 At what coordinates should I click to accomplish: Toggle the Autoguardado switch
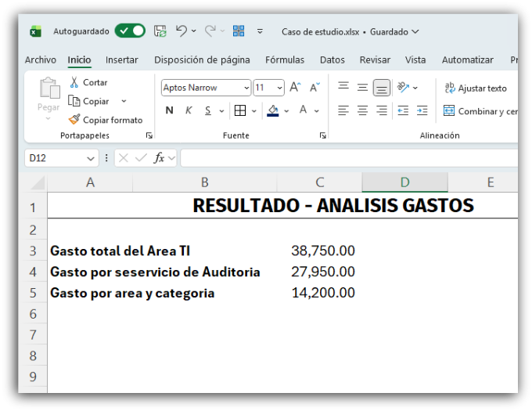[x=130, y=31]
